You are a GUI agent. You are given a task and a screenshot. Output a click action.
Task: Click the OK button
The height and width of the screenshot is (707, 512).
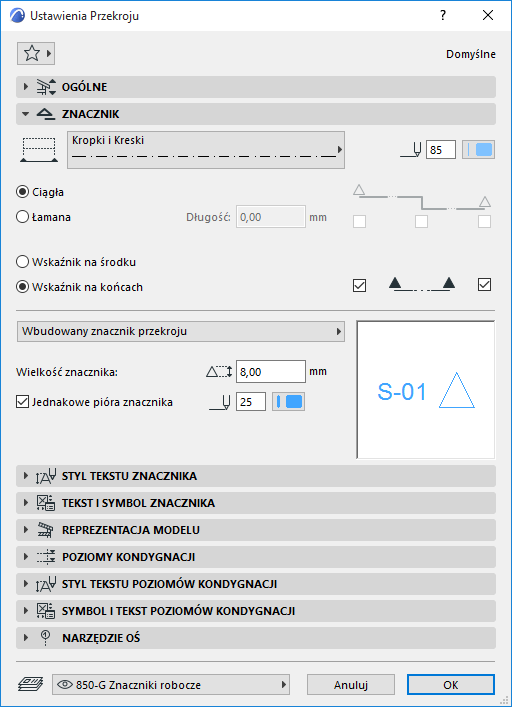pyautogui.click(x=451, y=685)
